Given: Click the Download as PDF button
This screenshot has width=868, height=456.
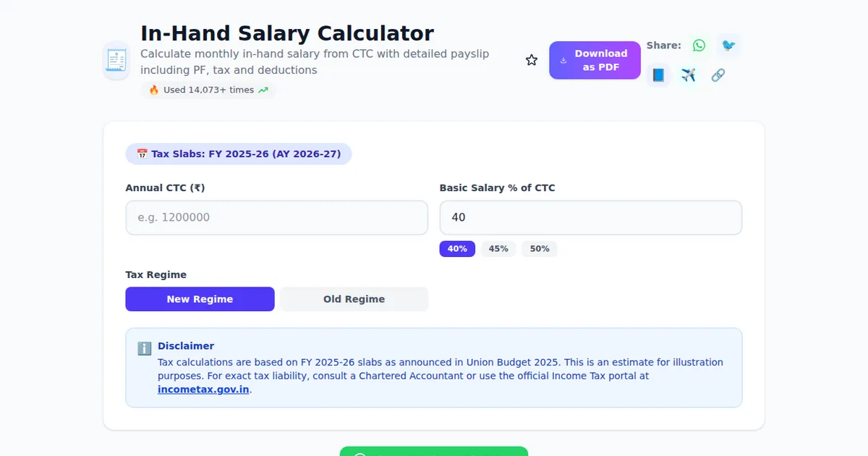Looking at the screenshot, I should point(595,60).
